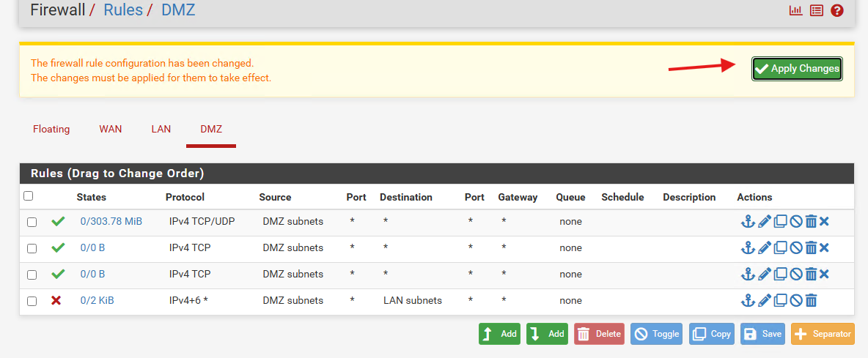
Task: Follow the Rules breadcrumb link
Action: pyautogui.click(x=123, y=10)
